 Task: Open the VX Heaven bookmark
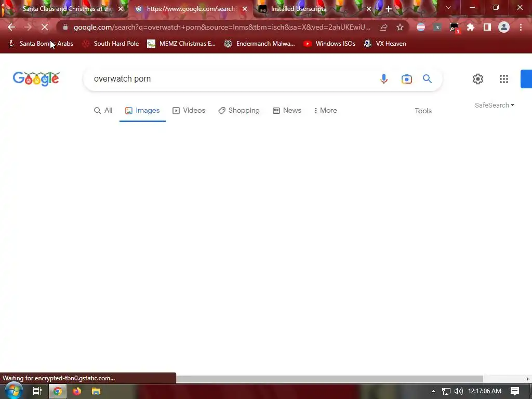click(385, 44)
